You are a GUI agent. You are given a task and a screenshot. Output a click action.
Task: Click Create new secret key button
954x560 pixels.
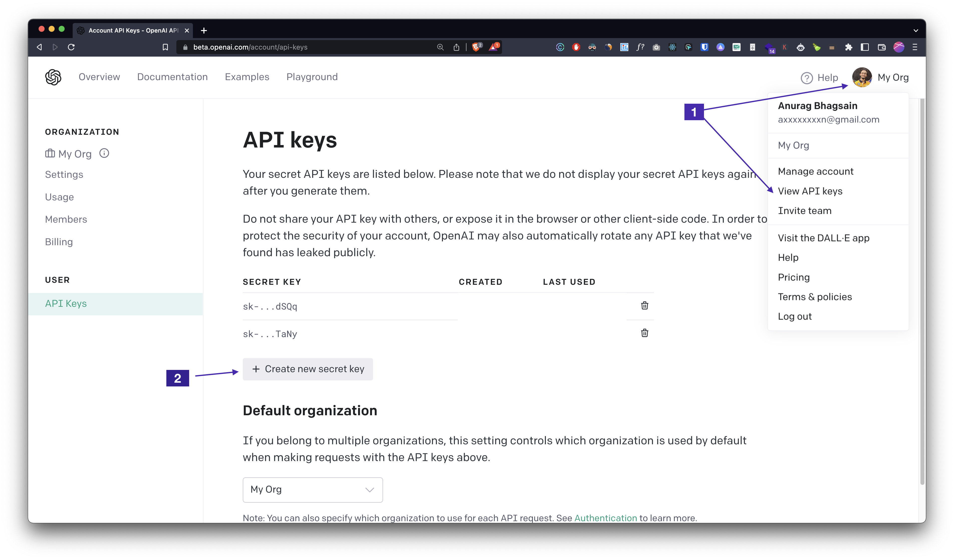[307, 369]
